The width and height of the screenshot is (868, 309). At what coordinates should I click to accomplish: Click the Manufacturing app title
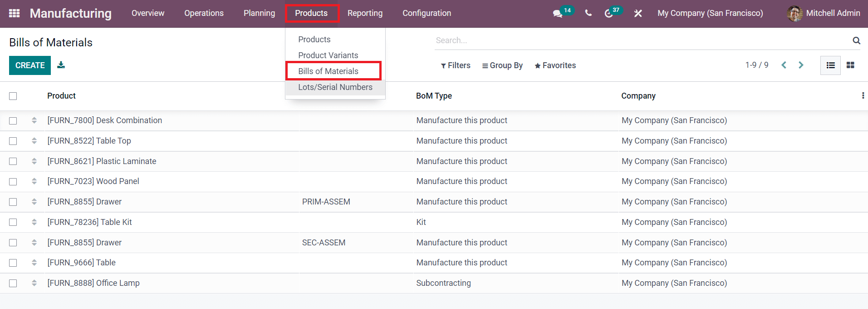tap(71, 13)
